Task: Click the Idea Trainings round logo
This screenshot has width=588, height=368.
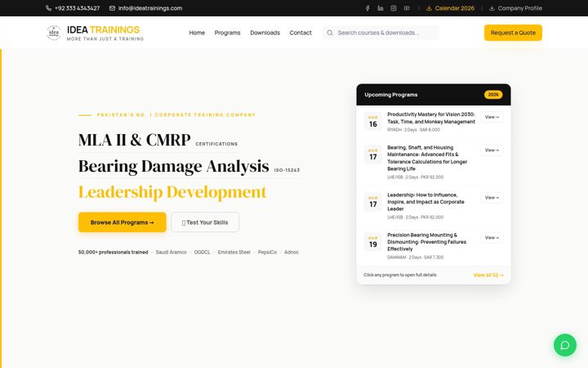Action: tap(54, 33)
